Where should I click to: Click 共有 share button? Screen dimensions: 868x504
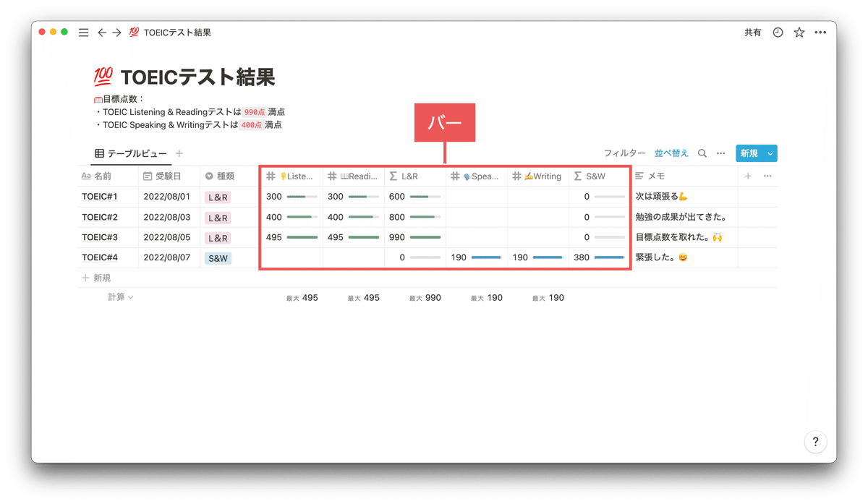(x=753, y=33)
